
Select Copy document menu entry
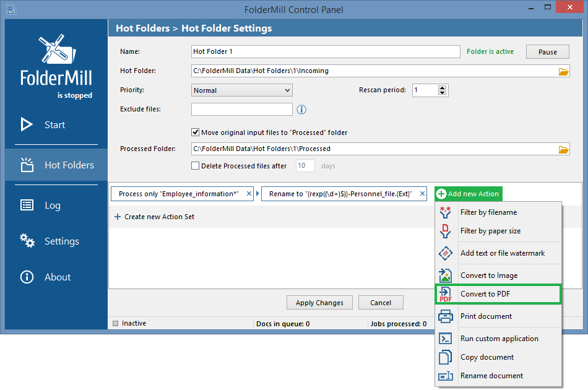pyautogui.click(x=498, y=357)
